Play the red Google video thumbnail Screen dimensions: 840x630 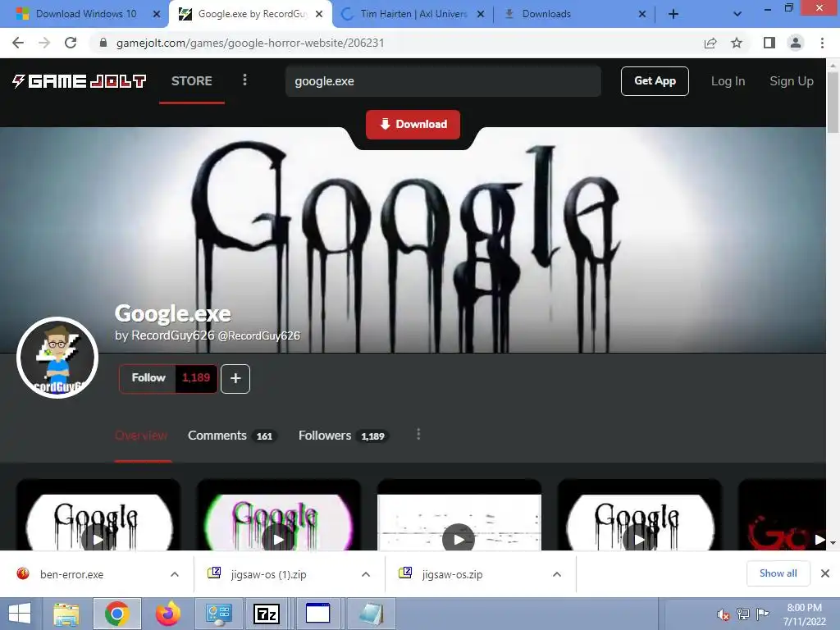(x=819, y=539)
